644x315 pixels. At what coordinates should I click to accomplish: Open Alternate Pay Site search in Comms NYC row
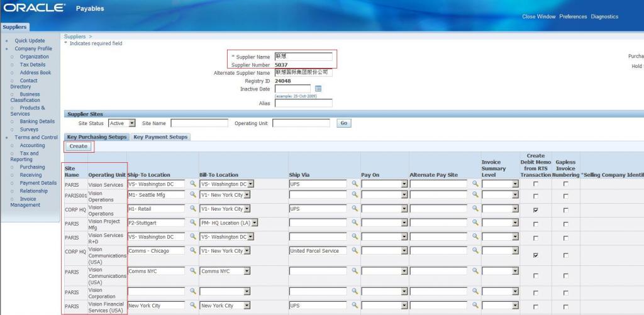tap(475, 270)
